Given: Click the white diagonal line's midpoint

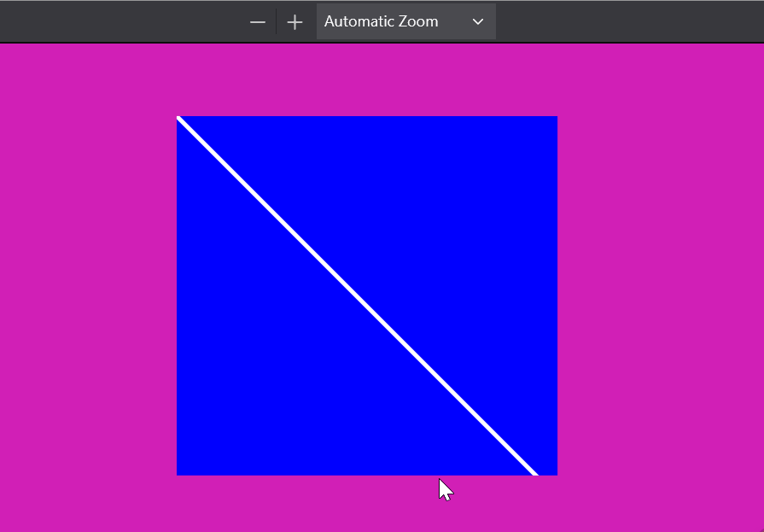Looking at the screenshot, I should pyautogui.click(x=357, y=295).
